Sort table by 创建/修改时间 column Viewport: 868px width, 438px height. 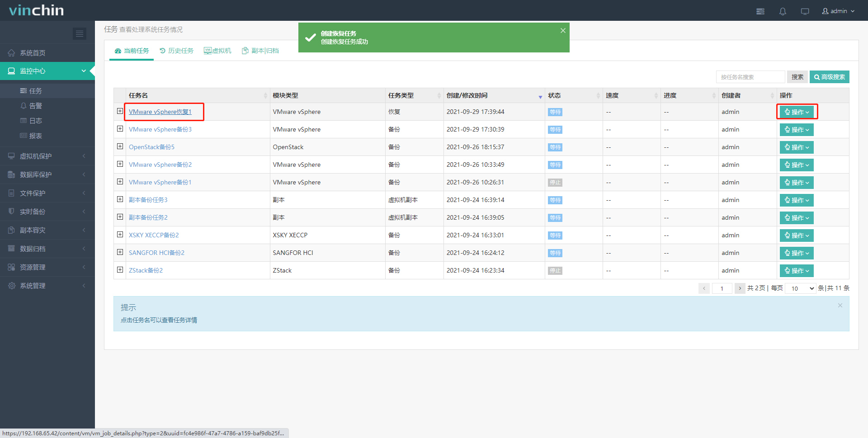494,95
